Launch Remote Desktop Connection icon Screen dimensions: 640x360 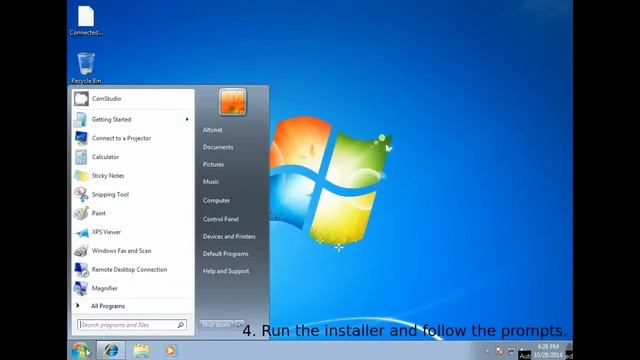(x=81, y=270)
